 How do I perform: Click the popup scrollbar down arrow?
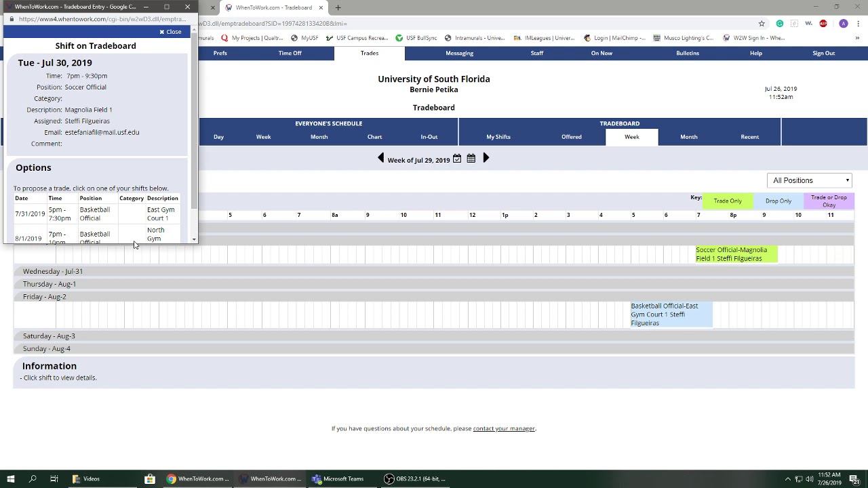coord(194,239)
